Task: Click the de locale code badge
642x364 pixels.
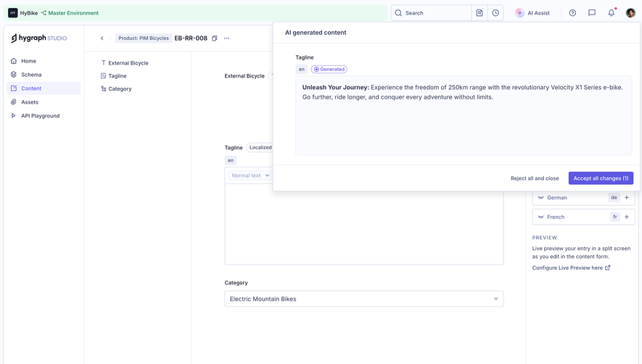Action: (614, 197)
